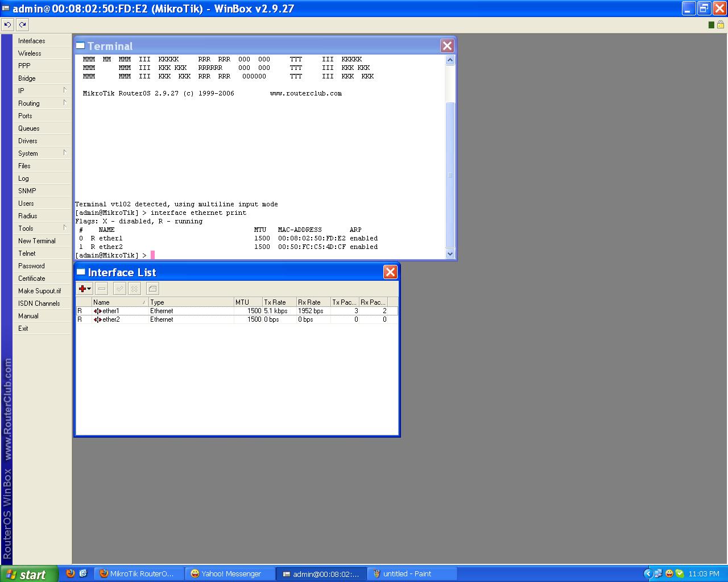
Task: Click the Redo icon in WinBox toolbar
Action: click(22, 24)
